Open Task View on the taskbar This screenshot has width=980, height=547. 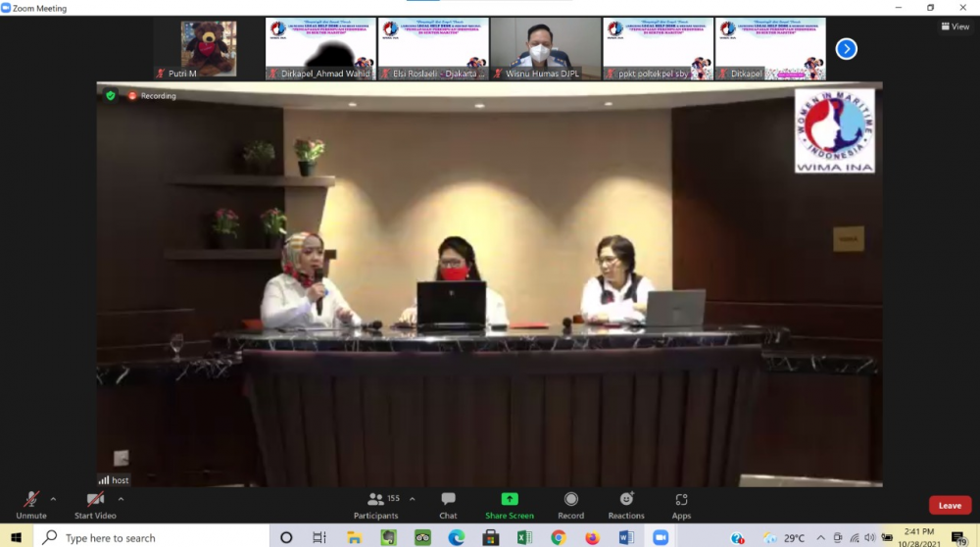click(319, 537)
